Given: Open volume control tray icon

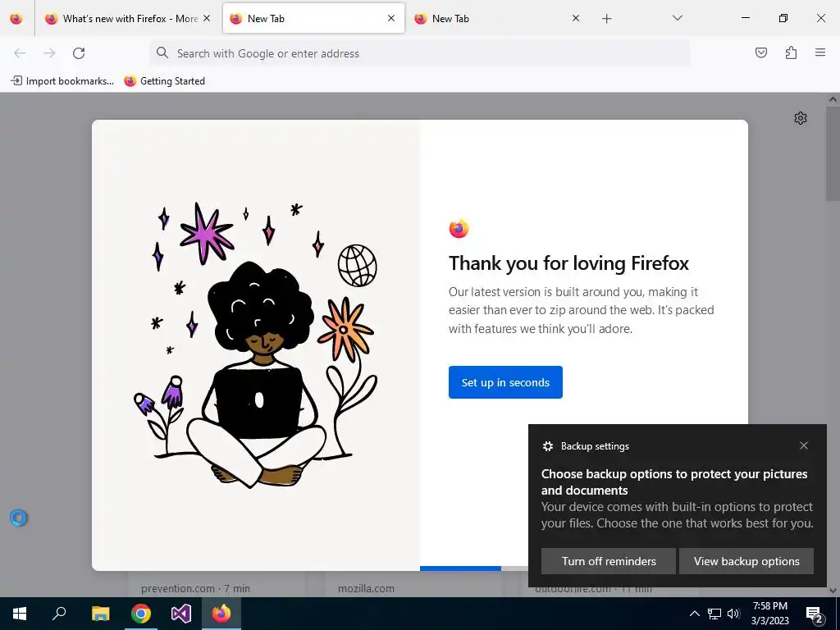Looking at the screenshot, I should point(734,614).
